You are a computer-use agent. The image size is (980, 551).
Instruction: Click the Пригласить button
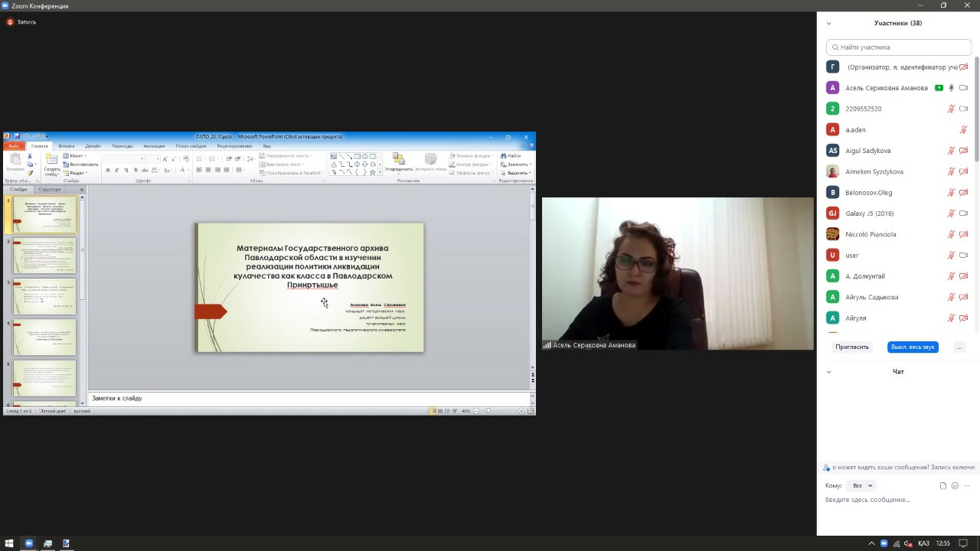(852, 347)
